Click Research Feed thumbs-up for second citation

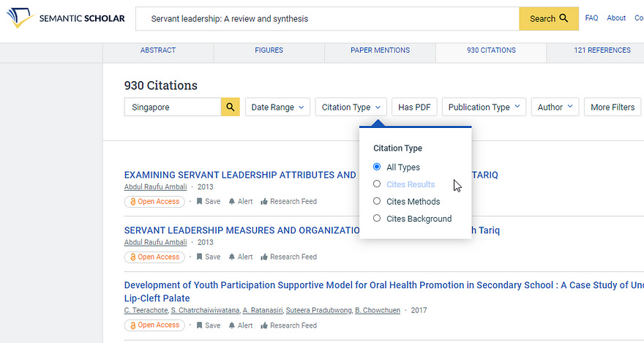[x=264, y=257]
